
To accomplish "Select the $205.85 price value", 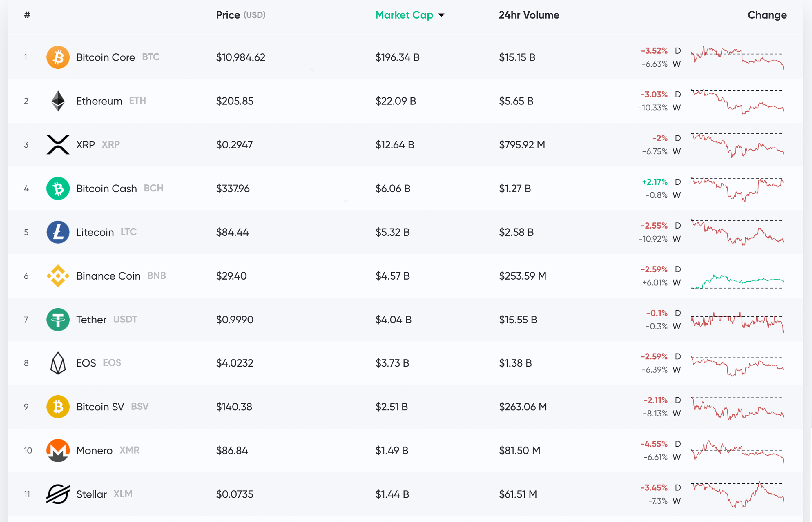I will click(x=235, y=101).
